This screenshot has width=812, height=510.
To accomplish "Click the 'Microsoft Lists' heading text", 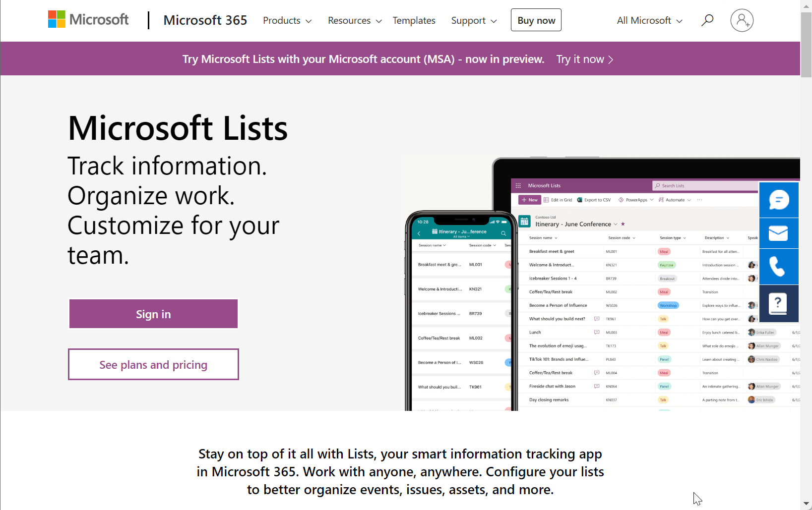I will (178, 128).
